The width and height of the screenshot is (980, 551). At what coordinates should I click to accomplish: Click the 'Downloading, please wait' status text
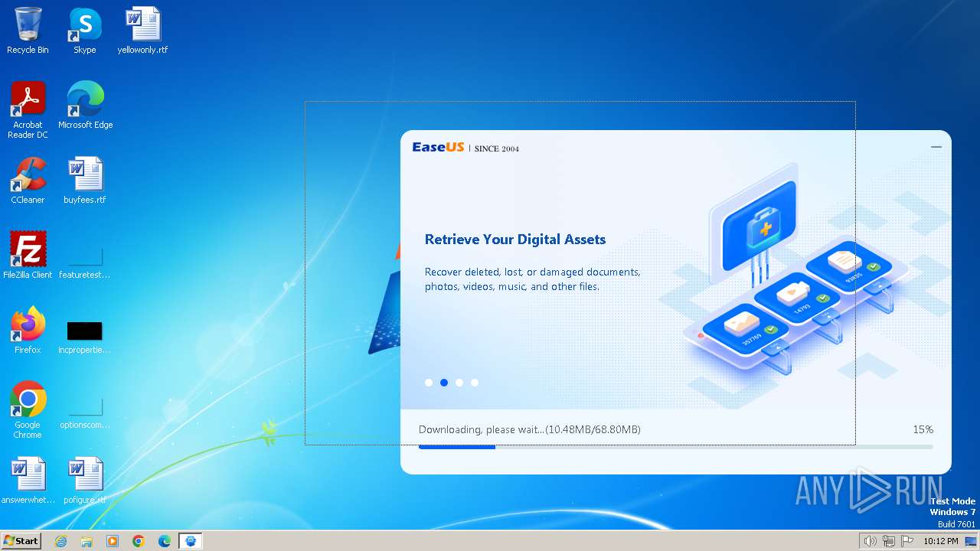[530, 429]
